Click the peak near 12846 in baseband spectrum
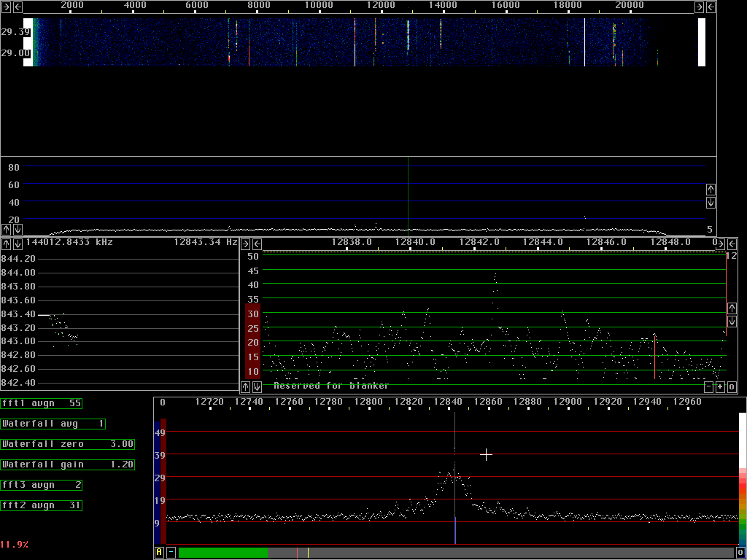747x560 pixels. click(x=455, y=448)
